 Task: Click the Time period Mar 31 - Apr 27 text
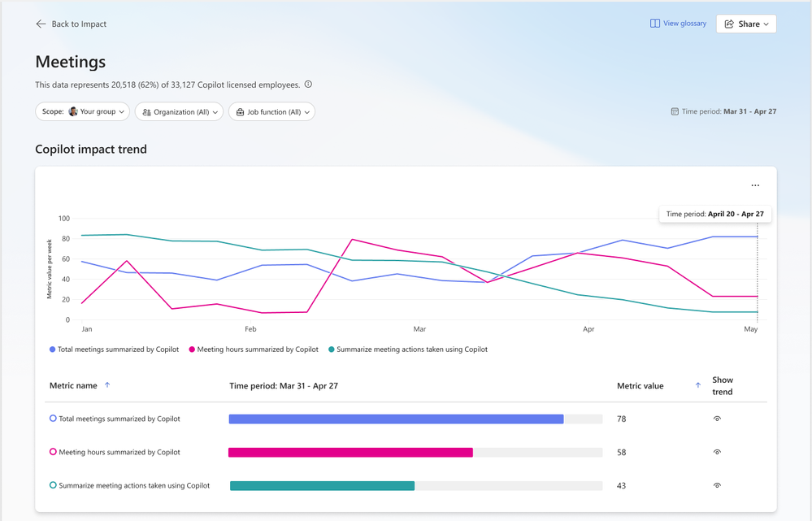click(729, 111)
